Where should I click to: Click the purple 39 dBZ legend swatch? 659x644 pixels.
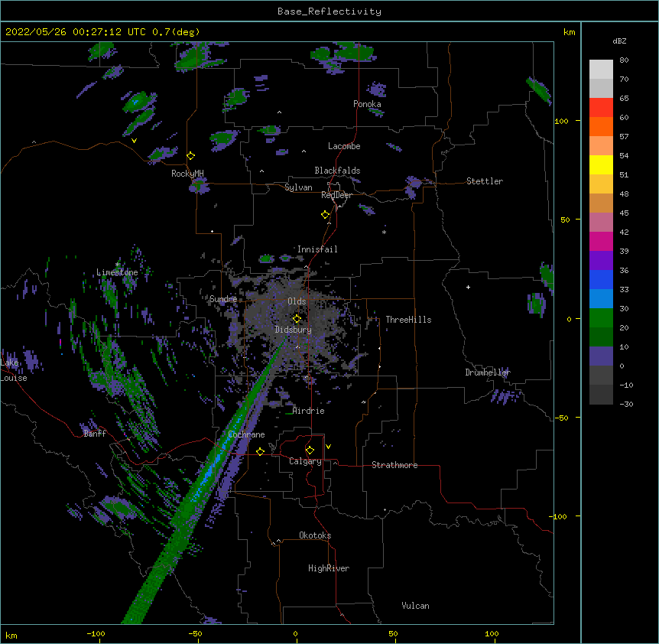[601, 260]
